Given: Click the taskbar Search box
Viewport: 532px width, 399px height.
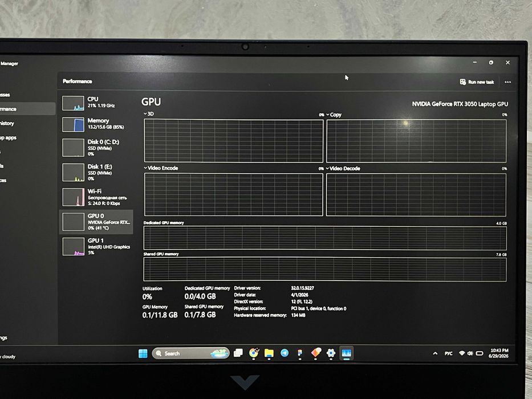Looking at the screenshot, I should pyautogui.click(x=190, y=353).
